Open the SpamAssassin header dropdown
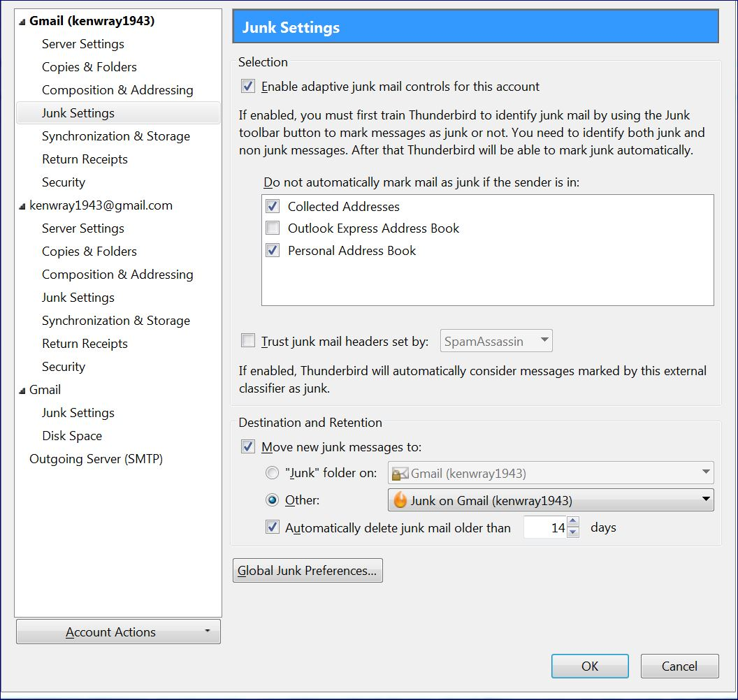The image size is (738, 700). point(496,341)
